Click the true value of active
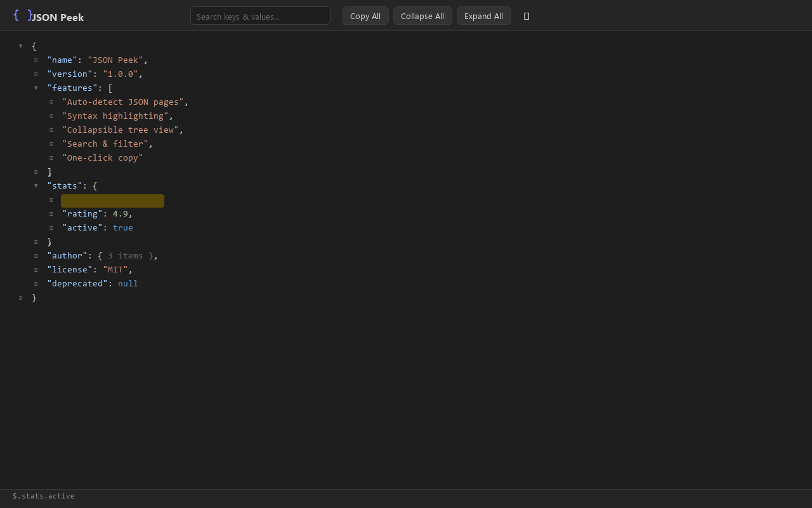 coord(123,228)
